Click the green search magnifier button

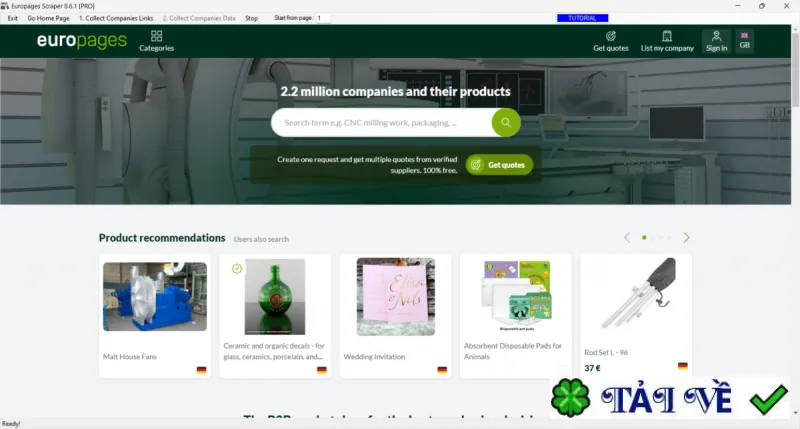506,122
